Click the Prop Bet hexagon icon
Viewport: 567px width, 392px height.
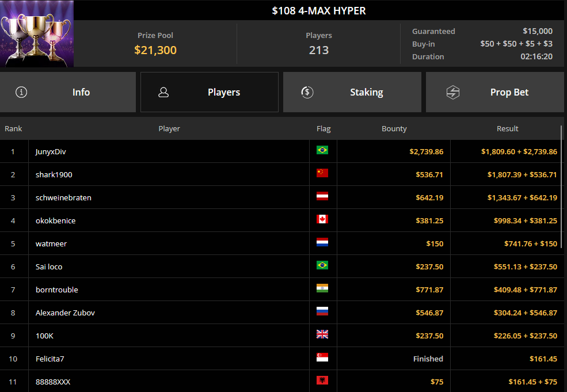tap(452, 92)
